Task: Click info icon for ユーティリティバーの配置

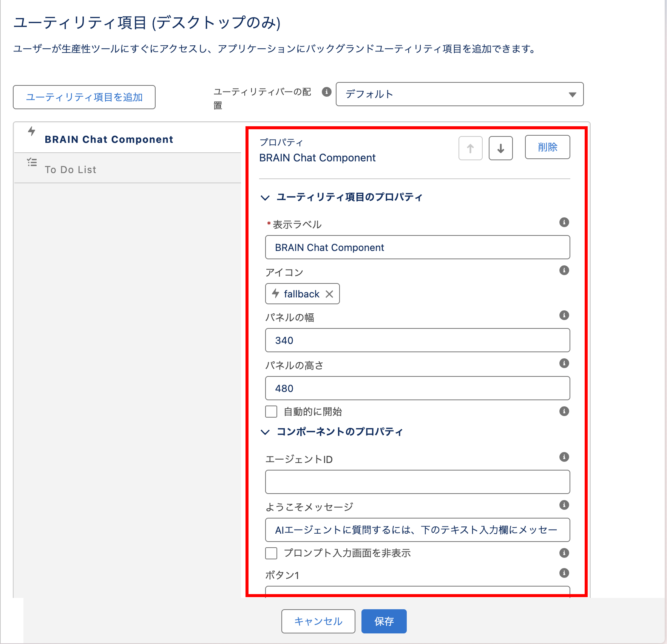Action: (326, 92)
